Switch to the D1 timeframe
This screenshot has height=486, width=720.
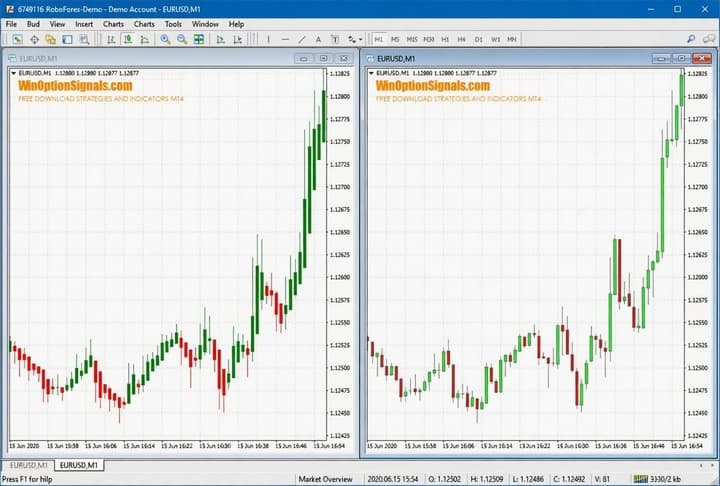(x=478, y=40)
